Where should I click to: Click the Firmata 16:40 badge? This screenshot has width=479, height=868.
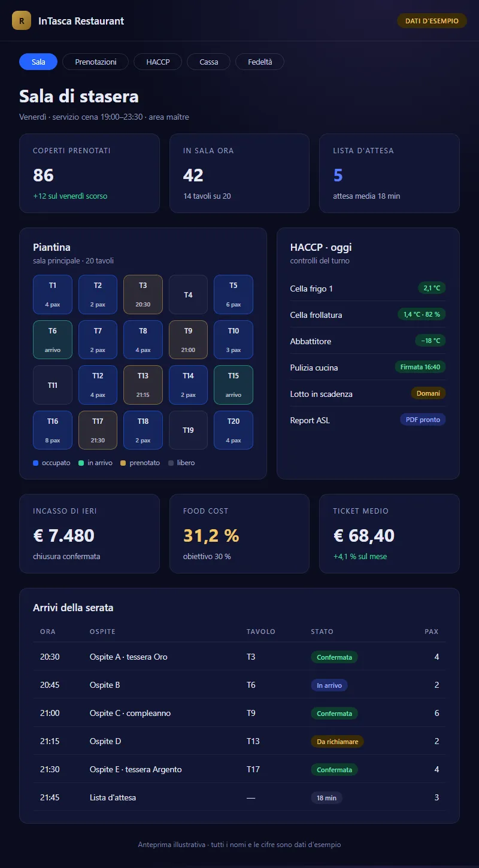click(x=420, y=368)
